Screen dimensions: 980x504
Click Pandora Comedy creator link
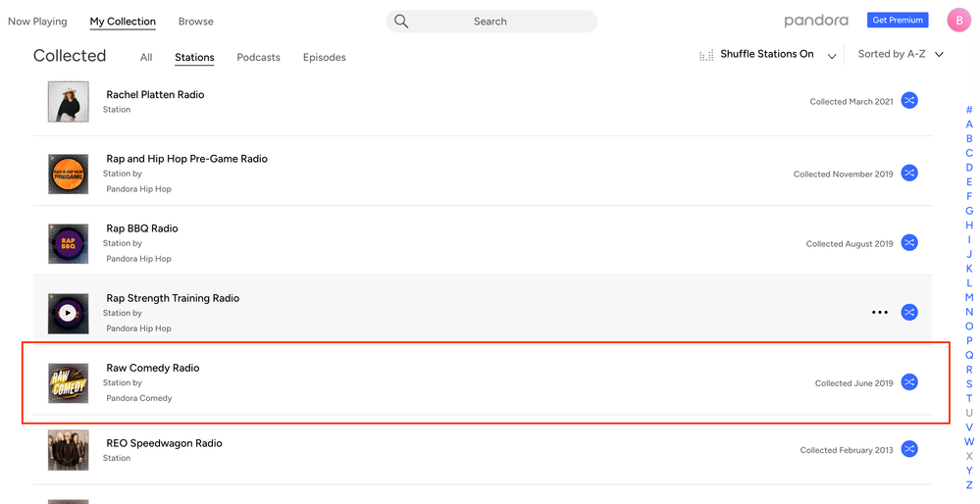click(138, 398)
